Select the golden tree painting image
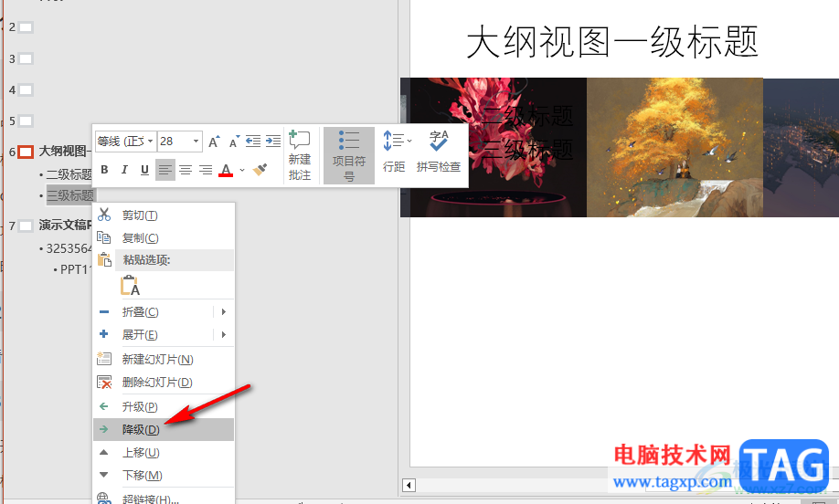The height and width of the screenshot is (504, 839). (674, 148)
